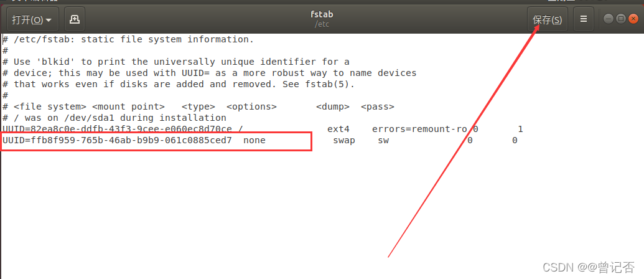Click the '<mount point>' column header text
Viewport: 644px width, 279px height.
coord(128,106)
